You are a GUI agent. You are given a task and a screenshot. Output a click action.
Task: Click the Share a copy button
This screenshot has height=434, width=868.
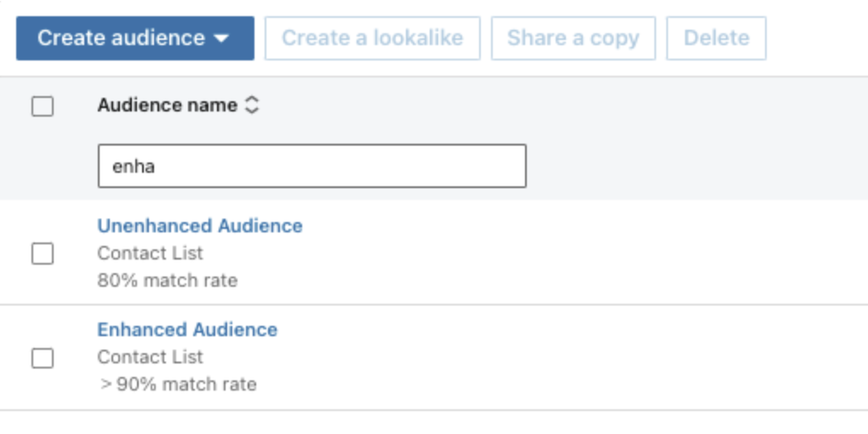573,38
